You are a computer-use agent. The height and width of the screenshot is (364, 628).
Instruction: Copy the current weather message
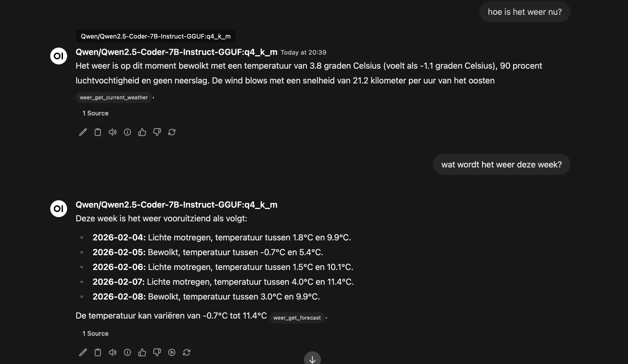98,132
